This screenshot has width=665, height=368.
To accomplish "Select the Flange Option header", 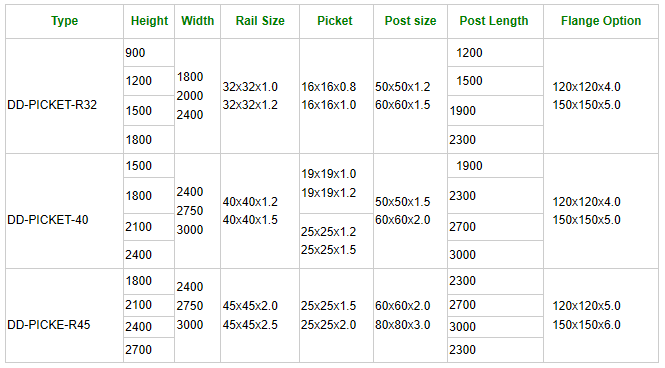I will pos(601,21).
